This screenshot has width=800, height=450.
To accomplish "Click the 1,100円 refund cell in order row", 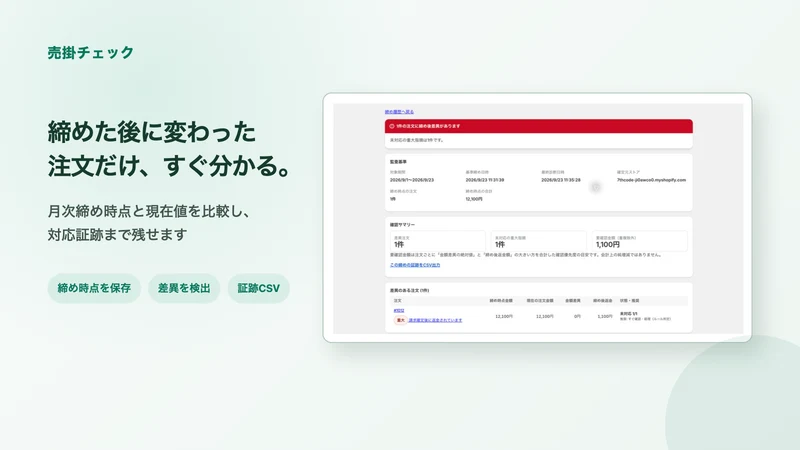I will (x=605, y=316).
